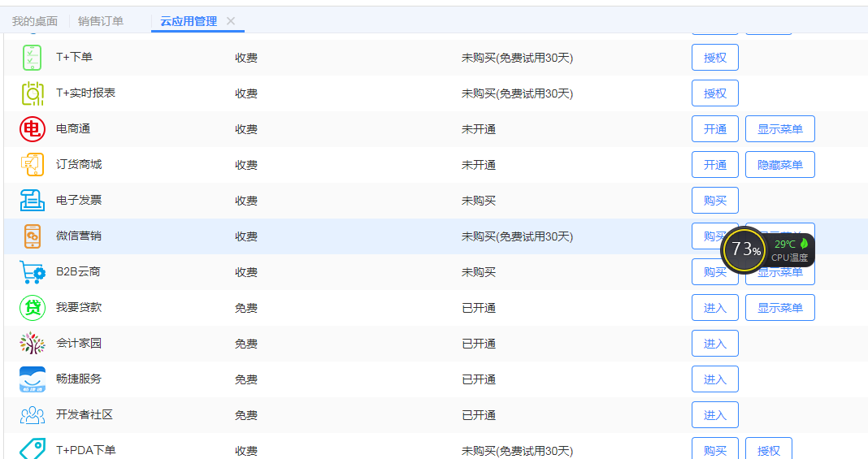Click the 畅捷服务 blue icon
The width and height of the screenshot is (868, 459).
(33, 379)
